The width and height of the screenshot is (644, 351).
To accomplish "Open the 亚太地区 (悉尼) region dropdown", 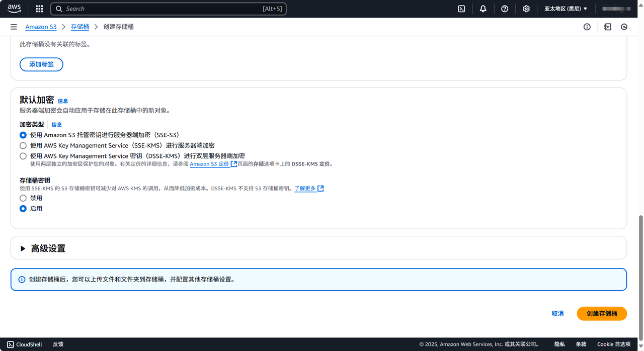I will 566,9.
